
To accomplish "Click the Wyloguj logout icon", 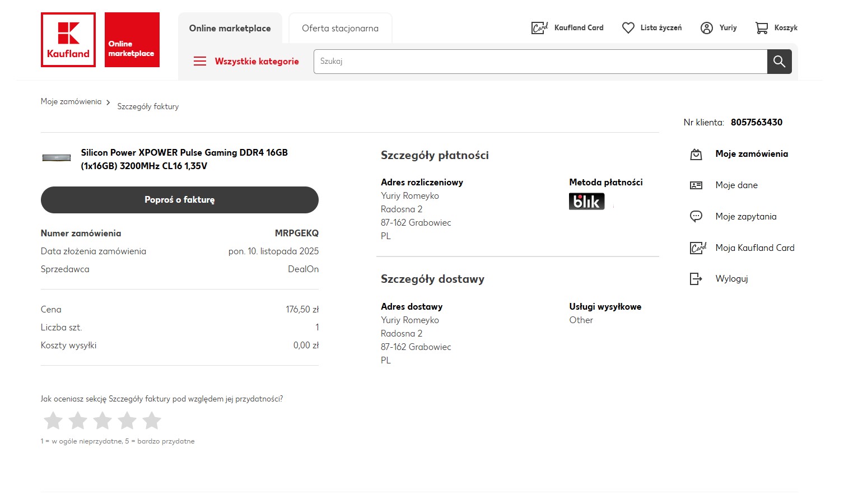I will [696, 279].
